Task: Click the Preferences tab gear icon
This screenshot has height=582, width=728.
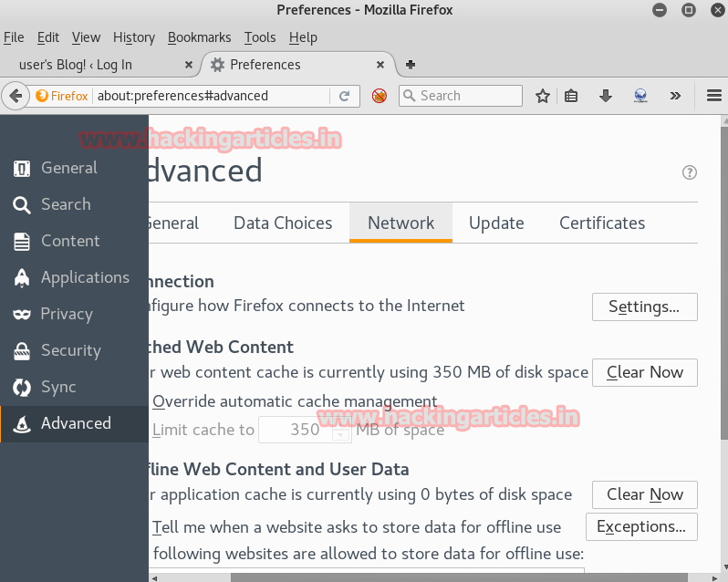Action: coord(217,65)
